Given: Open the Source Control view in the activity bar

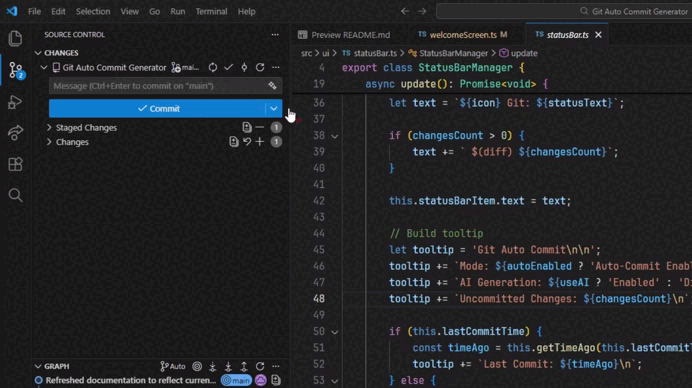Looking at the screenshot, I should [16, 70].
